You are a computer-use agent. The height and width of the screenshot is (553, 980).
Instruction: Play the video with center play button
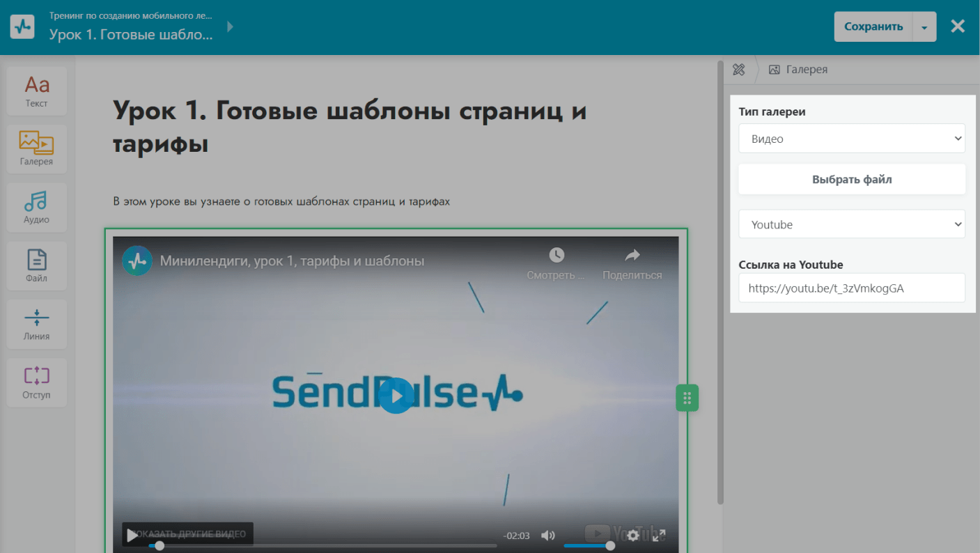[x=396, y=396]
